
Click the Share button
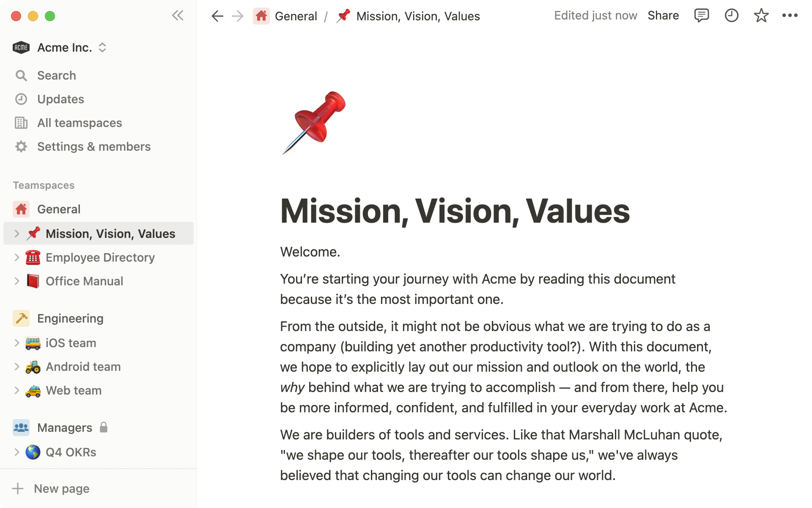(662, 17)
